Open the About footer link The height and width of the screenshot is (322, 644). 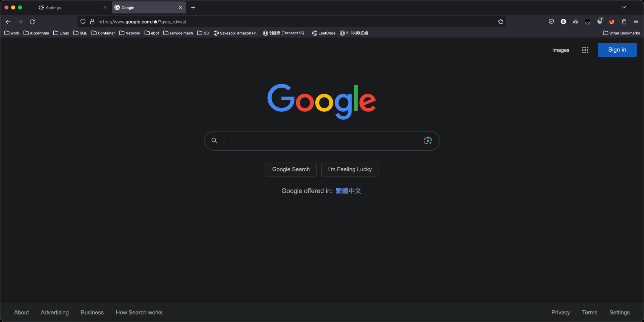click(x=21, y=313)
